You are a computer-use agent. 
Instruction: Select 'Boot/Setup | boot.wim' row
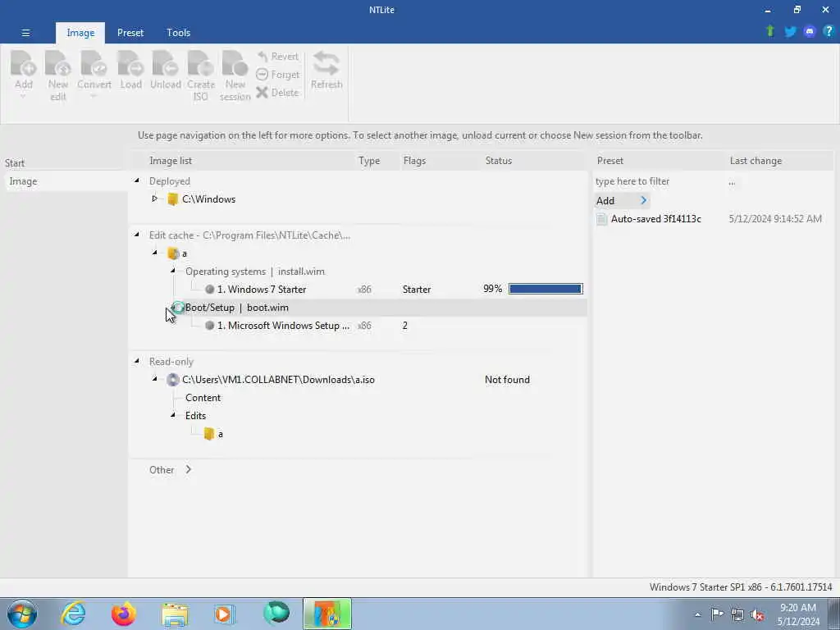pos(358,308)
